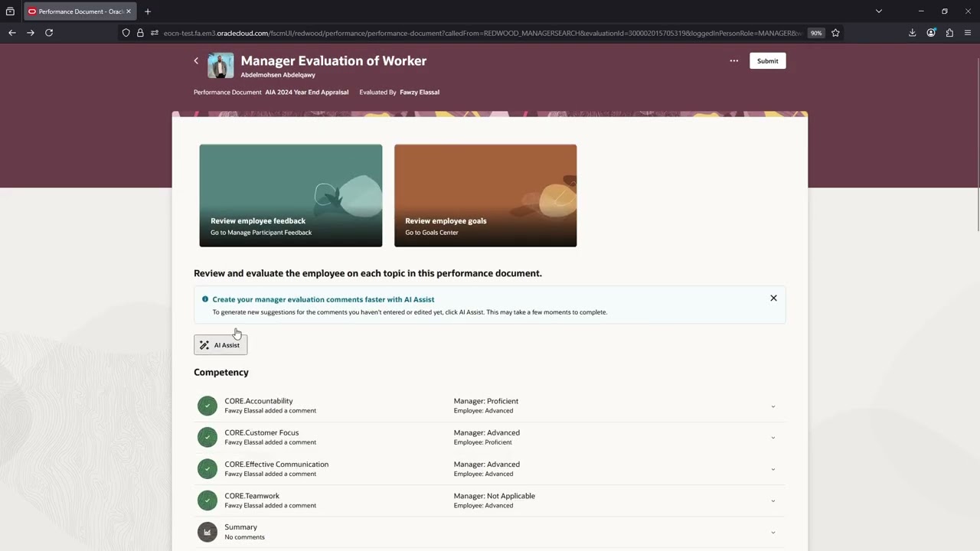Open the Review employee goals card
The width and height of the screenshot is (980, 551).
click(485, 195)
